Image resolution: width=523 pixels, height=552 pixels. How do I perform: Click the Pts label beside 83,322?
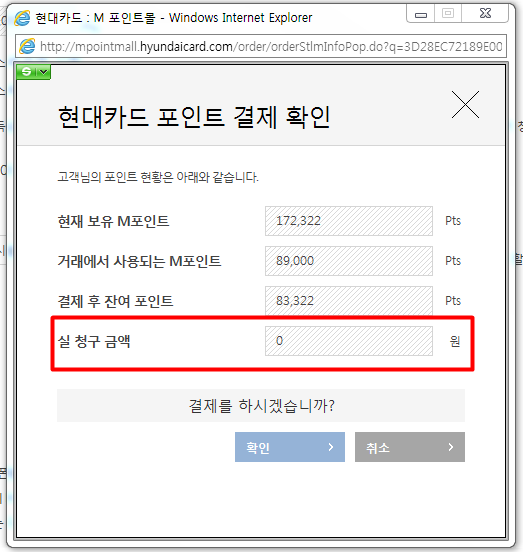(x=453, y=301)
